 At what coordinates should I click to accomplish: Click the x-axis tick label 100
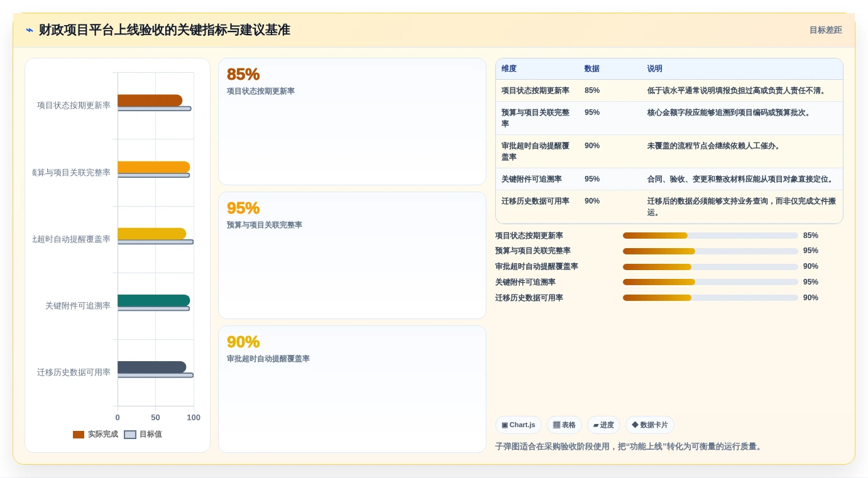(194, 418)
